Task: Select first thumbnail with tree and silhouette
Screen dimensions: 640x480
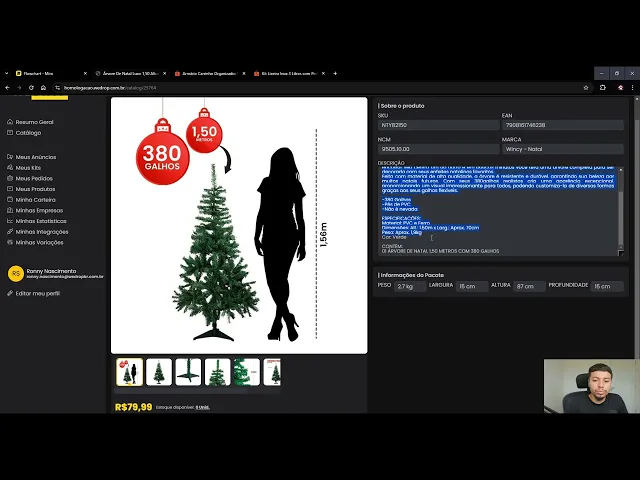Action: coord(129,372)
